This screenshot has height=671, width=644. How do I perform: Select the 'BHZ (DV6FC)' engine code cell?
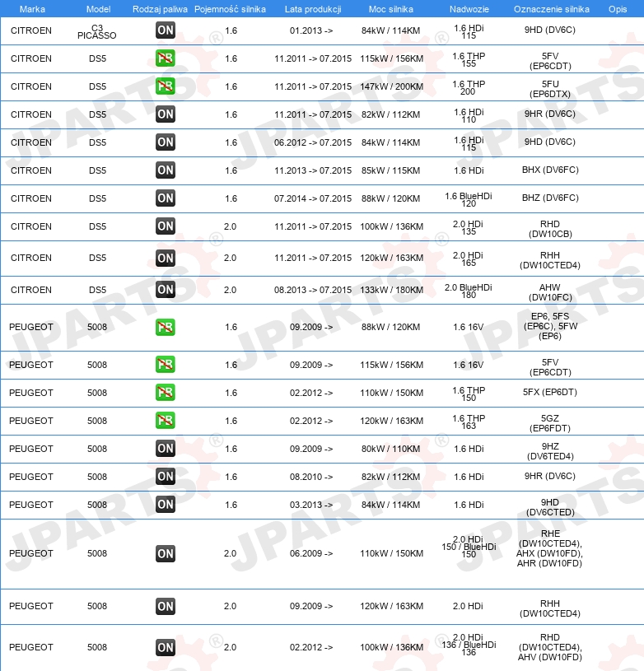550,198
